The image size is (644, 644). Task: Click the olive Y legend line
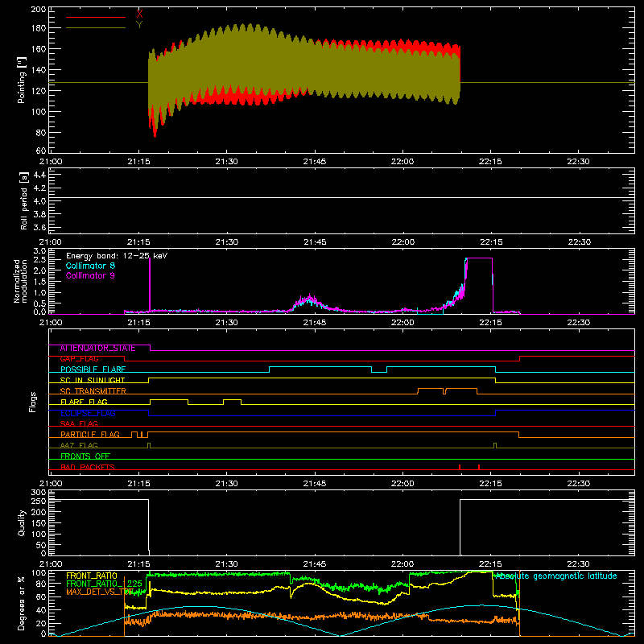96,27
